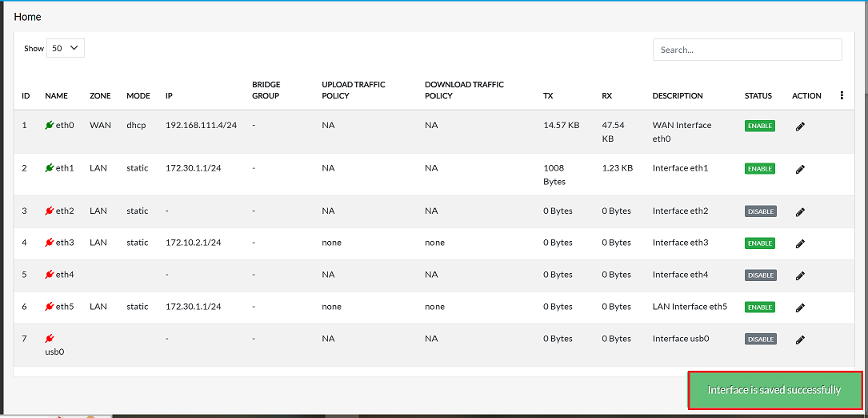Click the WAN Interface eth0 description
The width and height of the screenshot is (868, 418).
click(x=682, y=132)
